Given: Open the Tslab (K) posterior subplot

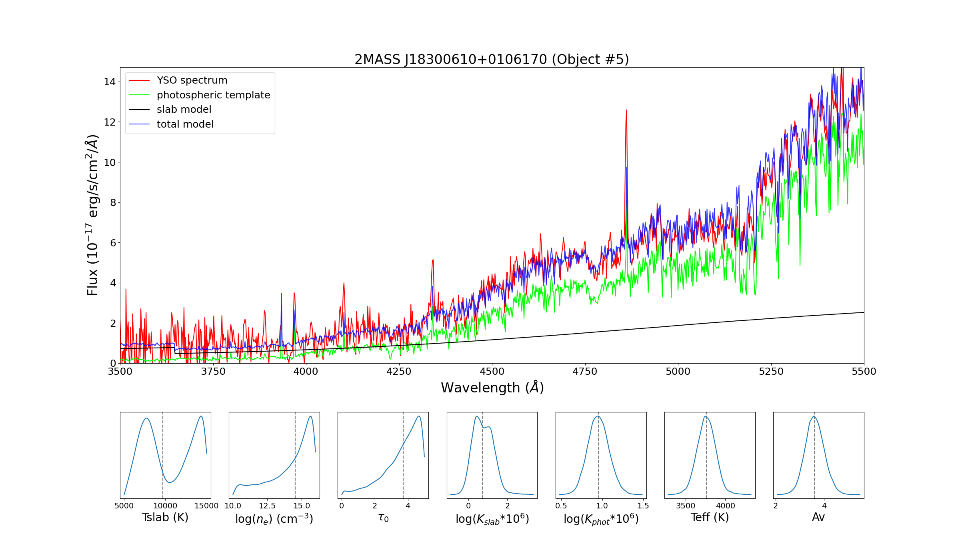Looking at the screenshot, I should click(165, 455).
